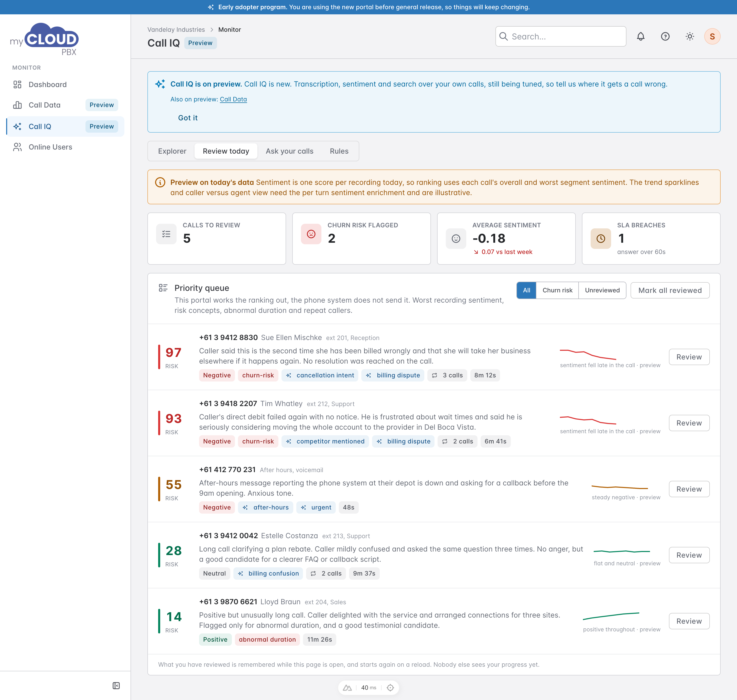Click the Positive sentiment tag
737x700 pixels.
point(215,640)
